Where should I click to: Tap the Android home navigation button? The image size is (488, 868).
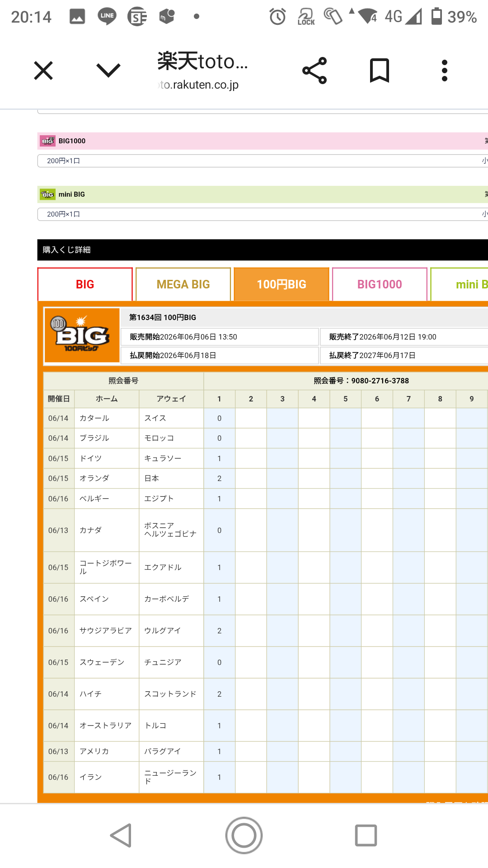tap(244, 835)
